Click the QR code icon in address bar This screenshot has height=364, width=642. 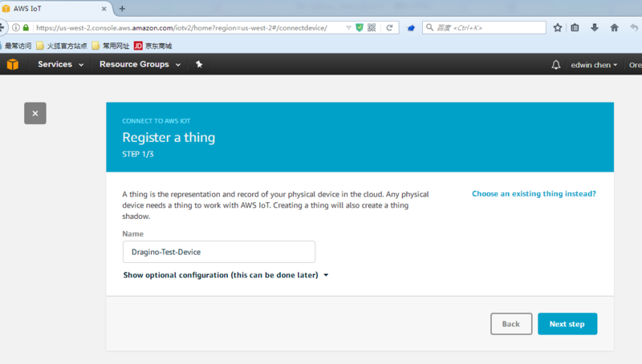point(372,27)
